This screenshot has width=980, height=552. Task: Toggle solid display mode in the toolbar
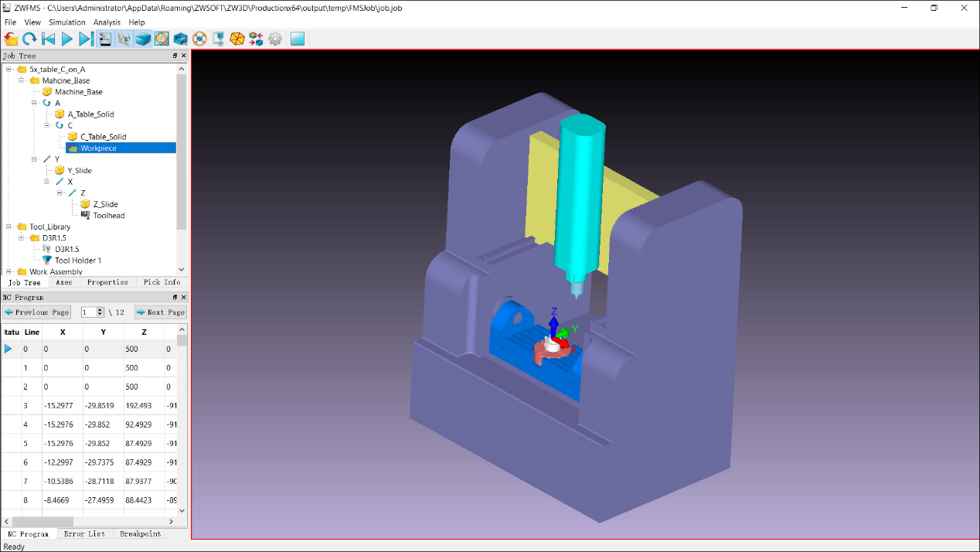point(141,39)
